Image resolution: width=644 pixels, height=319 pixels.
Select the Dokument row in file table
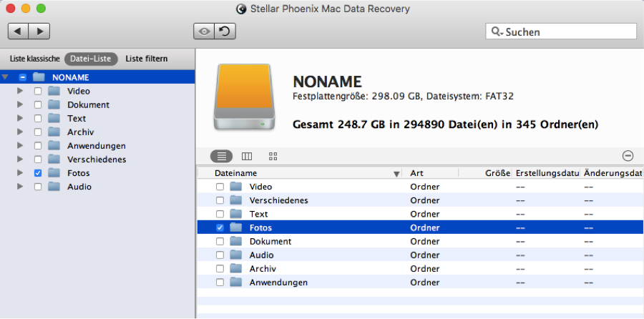tap(421, 241)
